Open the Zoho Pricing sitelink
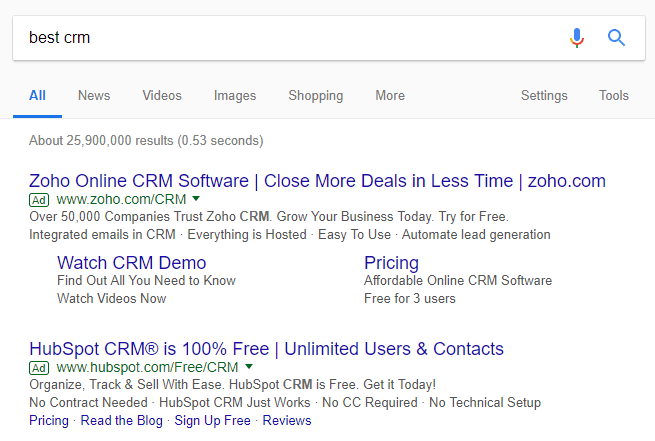 pos(391,263)
